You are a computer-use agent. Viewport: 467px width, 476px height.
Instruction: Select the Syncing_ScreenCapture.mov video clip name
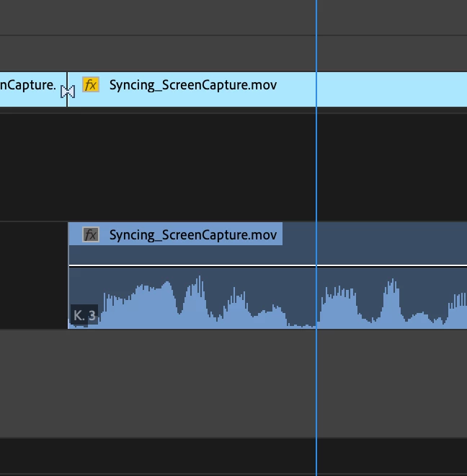(193, 85)
